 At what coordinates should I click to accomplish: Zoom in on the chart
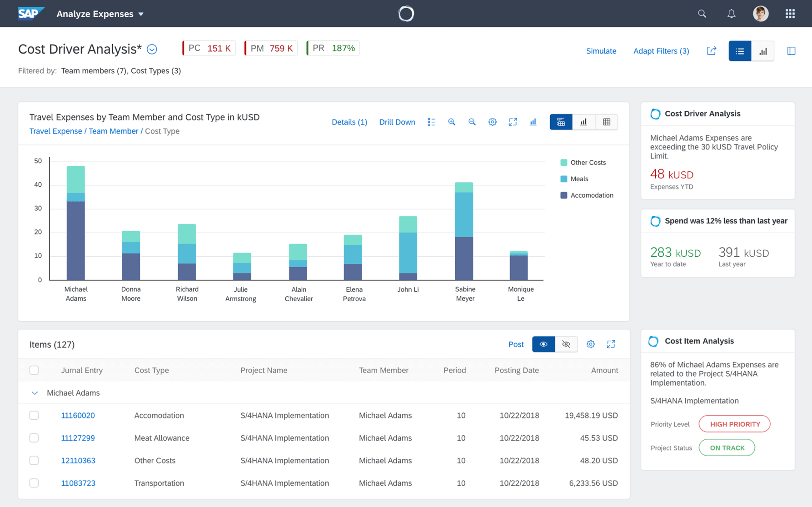(452, 122)
